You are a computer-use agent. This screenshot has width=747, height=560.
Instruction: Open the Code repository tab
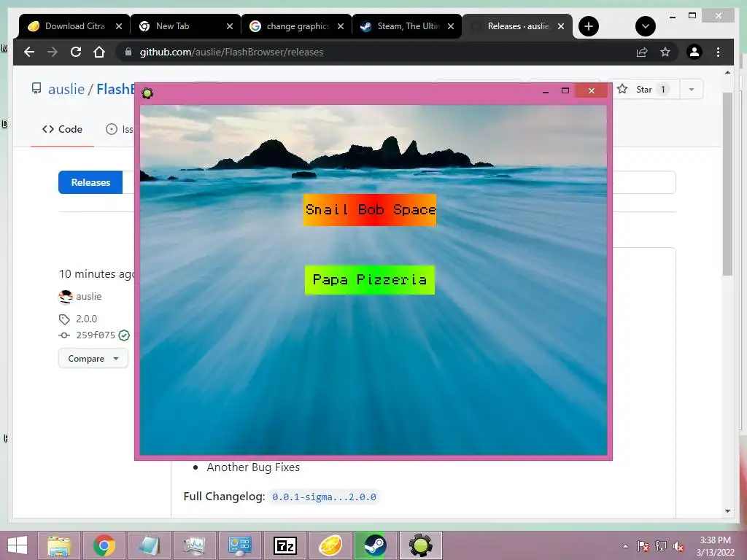pos(63,129)
